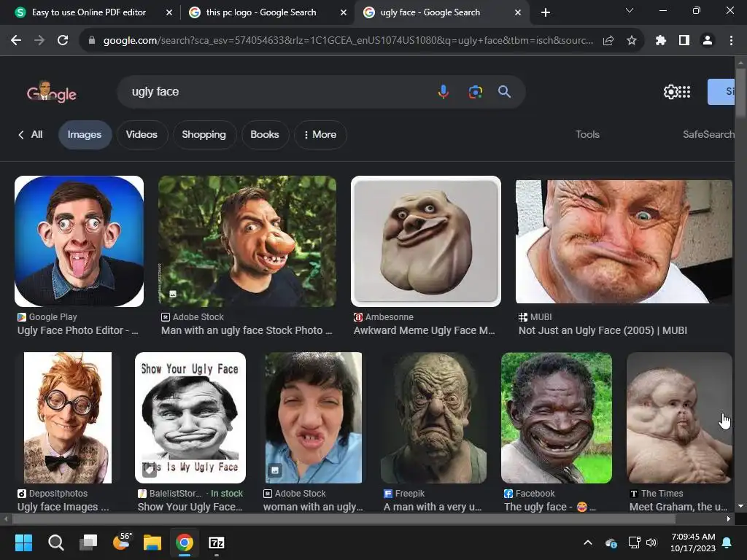
Task: Bookmark this page with the star icon
Action: tap(632, 41)
